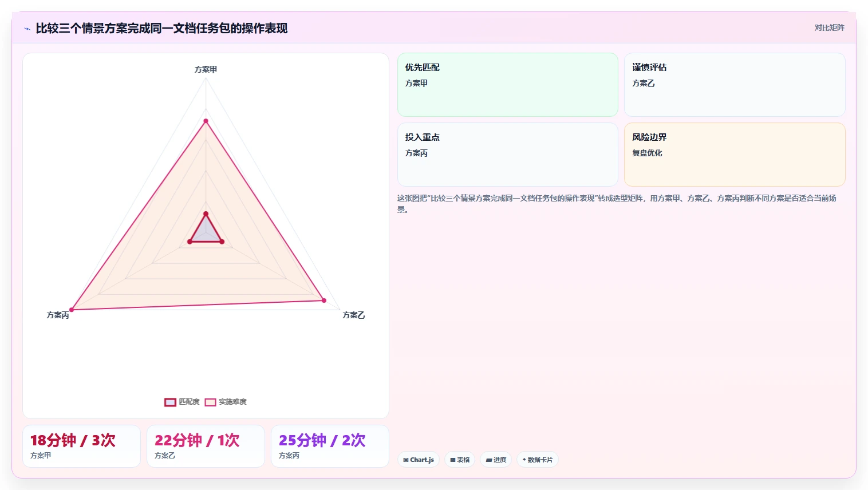Click the Chart.js chip at the bottom

[419, 460]
